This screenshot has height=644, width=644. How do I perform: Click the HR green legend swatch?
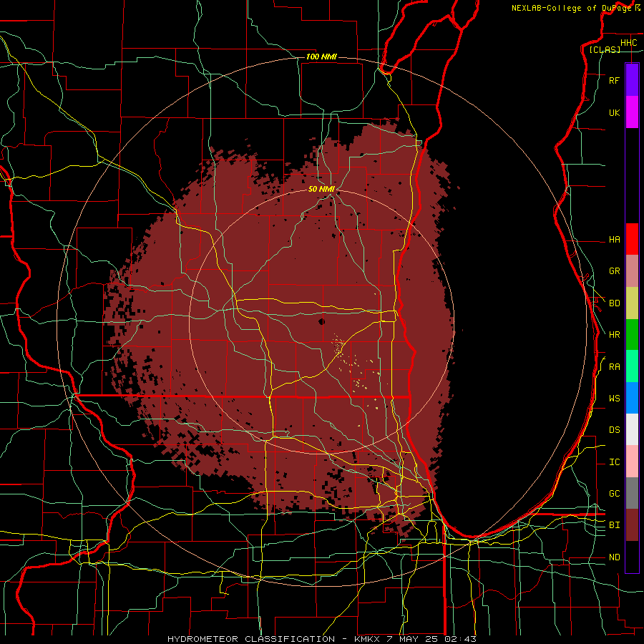632,335
